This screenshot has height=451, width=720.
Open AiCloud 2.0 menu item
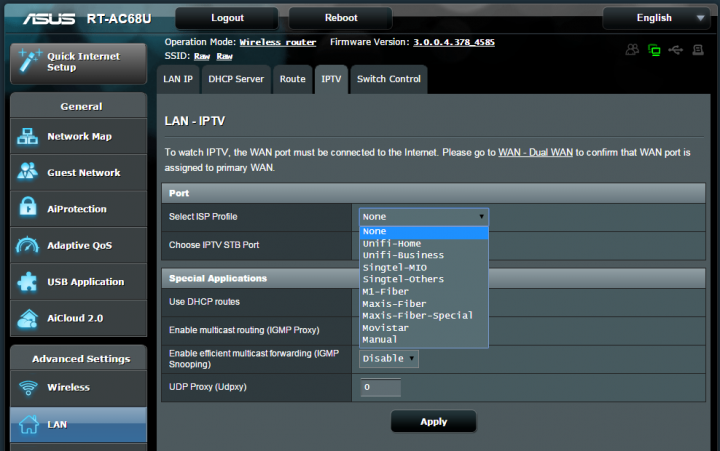pyautogui.click(x=79, y=318)
